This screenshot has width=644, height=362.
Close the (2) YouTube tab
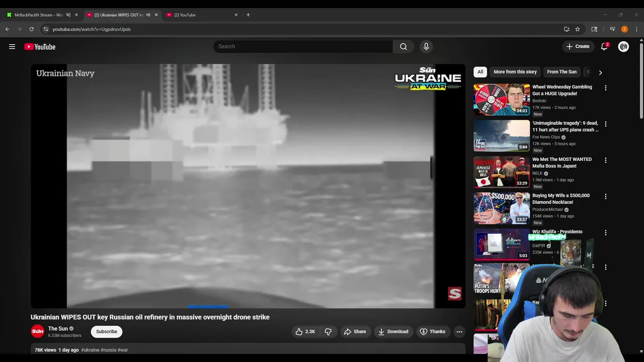(x=236, y=15)
